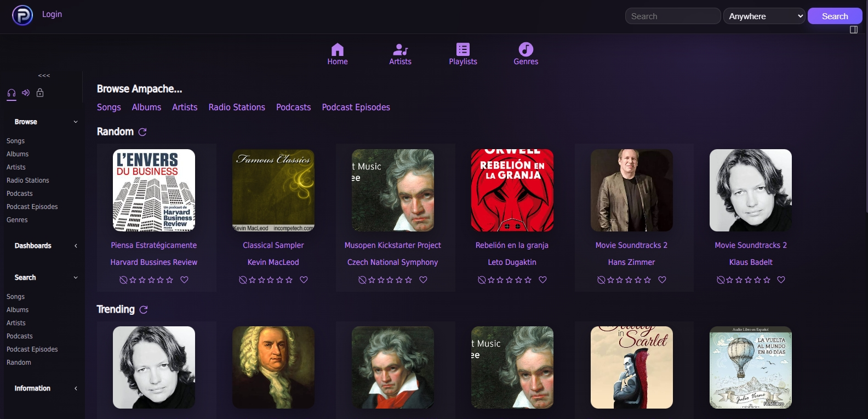Collapse the Browse sidebar section

pyautogui.click(x=76, y=122)
